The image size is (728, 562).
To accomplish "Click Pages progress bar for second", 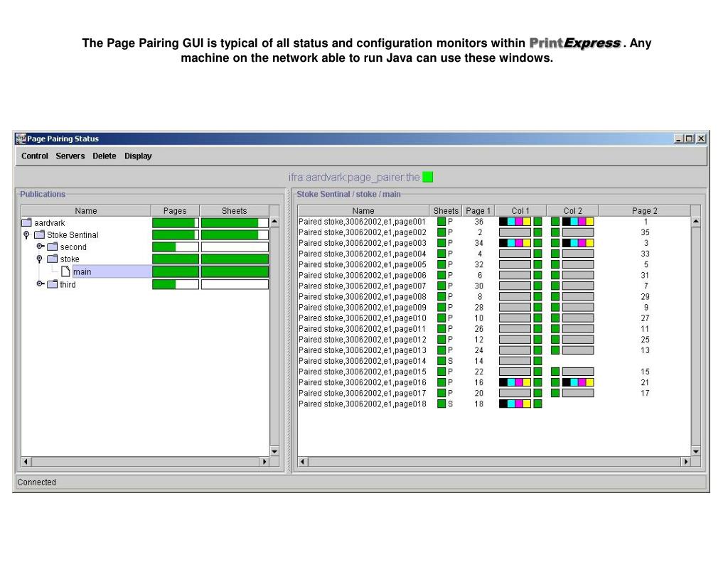I will [x=176, y=247].
